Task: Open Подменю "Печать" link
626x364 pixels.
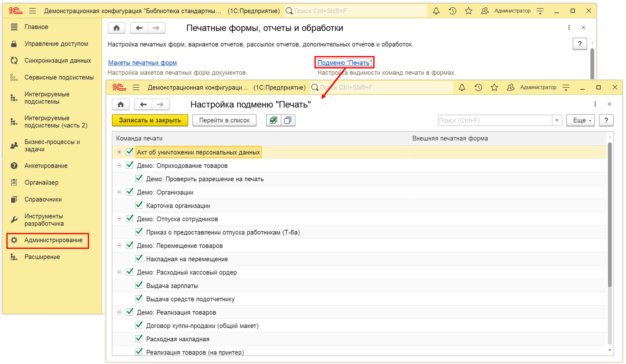Action: (345, 63)
